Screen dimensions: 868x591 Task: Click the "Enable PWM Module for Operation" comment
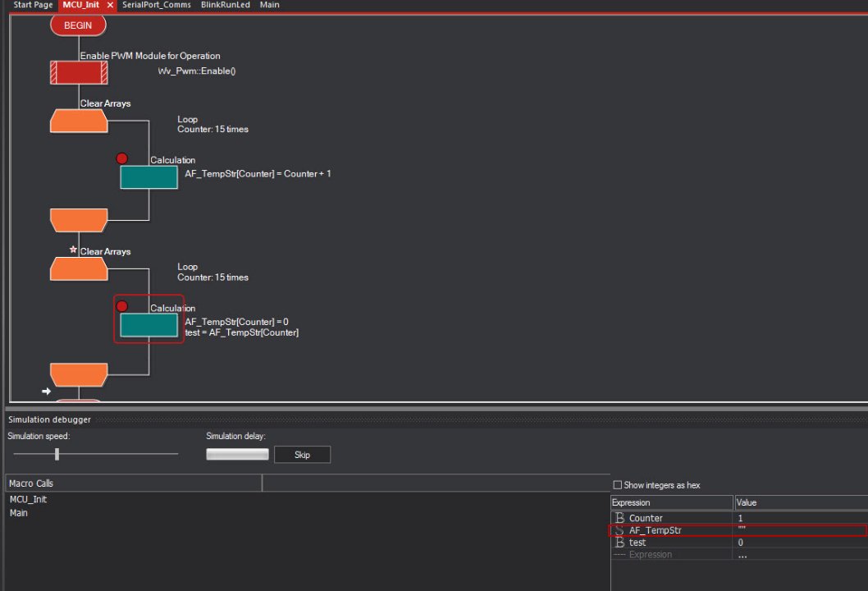pyautogui.click(x=150, y=56)
